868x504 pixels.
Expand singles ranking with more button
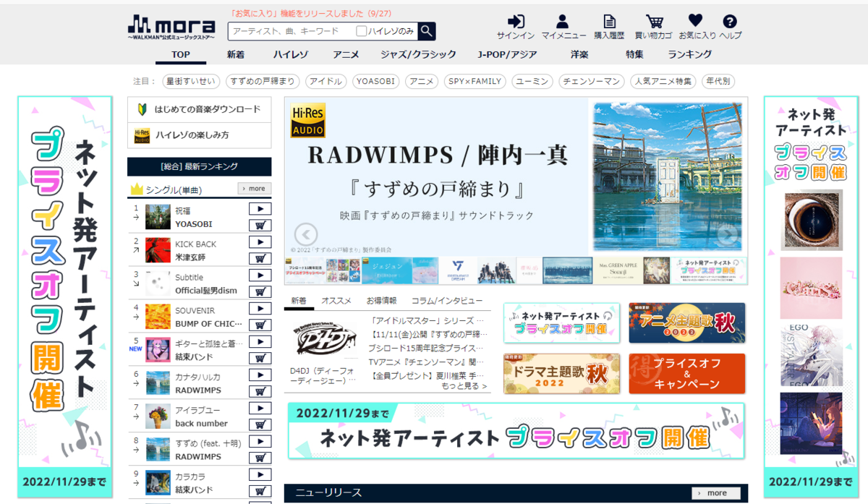click(x=254, y=189)
